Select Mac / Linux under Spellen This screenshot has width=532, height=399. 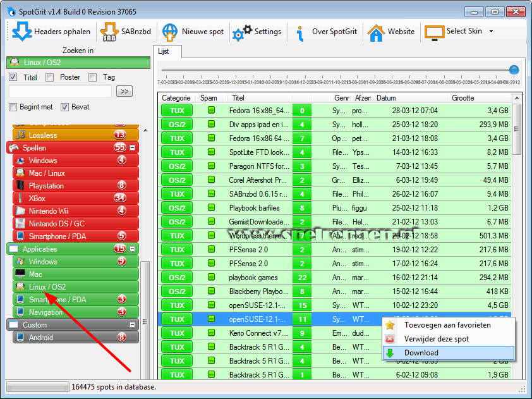(x=76, y=173)
